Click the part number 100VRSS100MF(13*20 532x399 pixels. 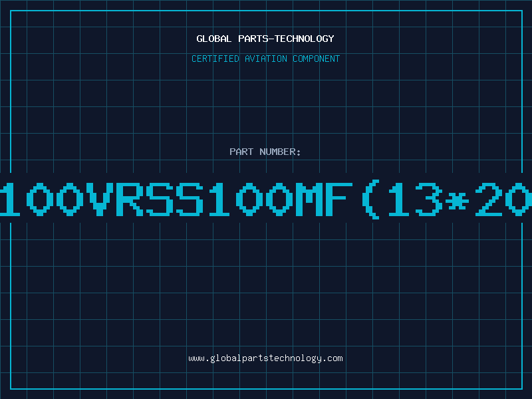pos(266,199)
